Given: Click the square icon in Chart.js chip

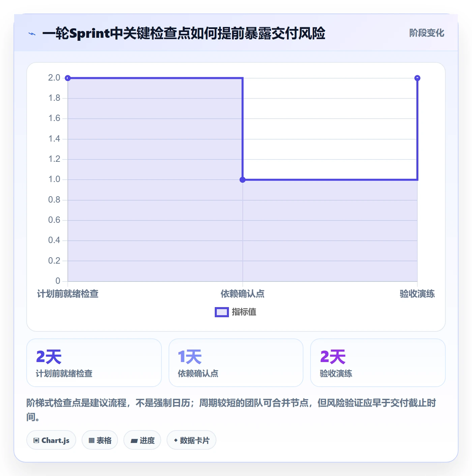Looking at the screenshot, I should [36, 441].
